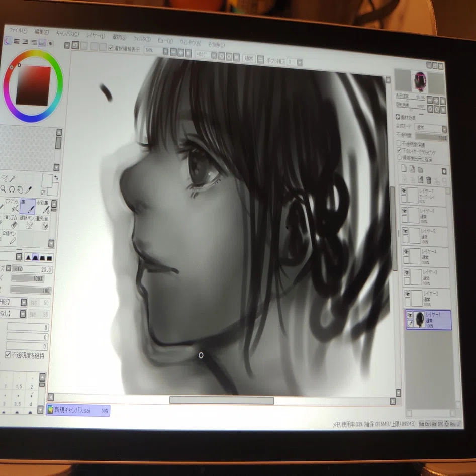Choose the 2値ペン binary pen tool
Screen dimensions: 476x476
(x=10, y=237)
